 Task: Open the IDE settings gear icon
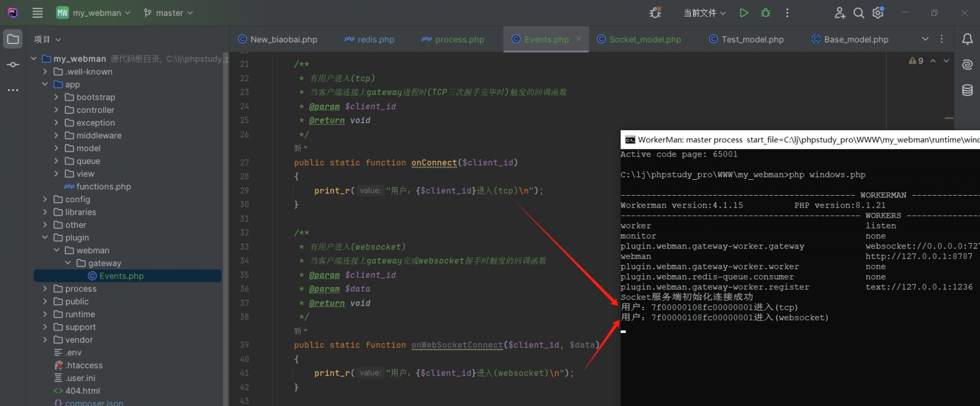[878, 13]
